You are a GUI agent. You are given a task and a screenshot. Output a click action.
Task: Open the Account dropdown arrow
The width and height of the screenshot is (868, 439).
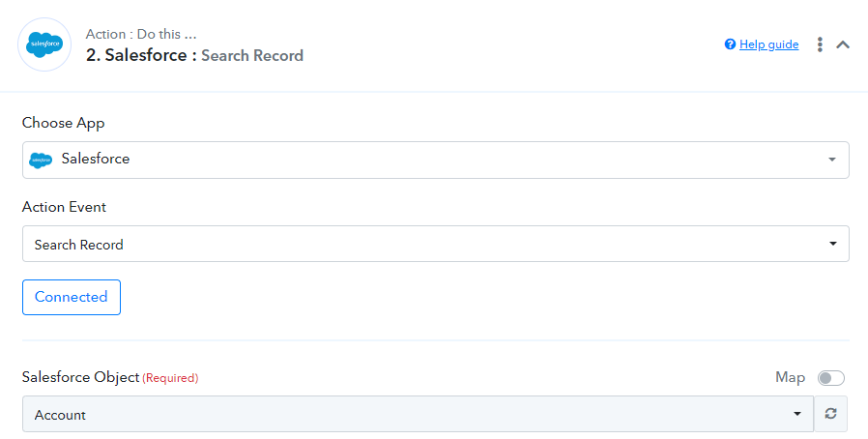pyautogui.click(x=797, y=414)
